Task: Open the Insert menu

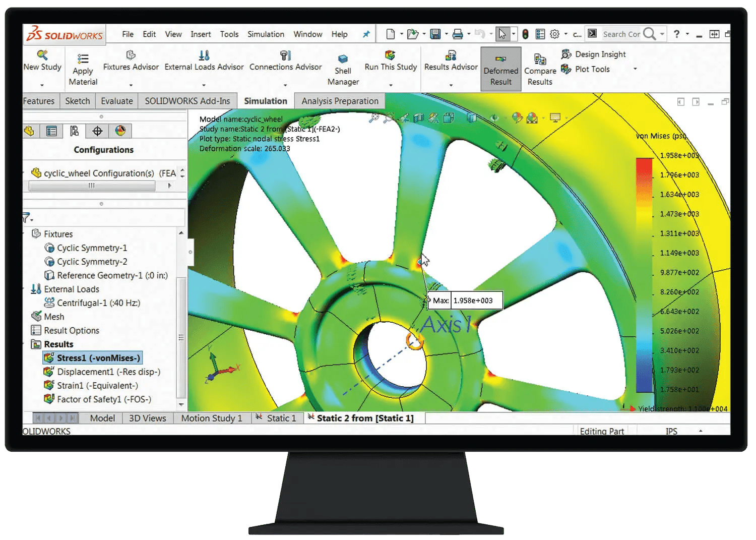Action: pyautogui.click(x=201, y=34)
